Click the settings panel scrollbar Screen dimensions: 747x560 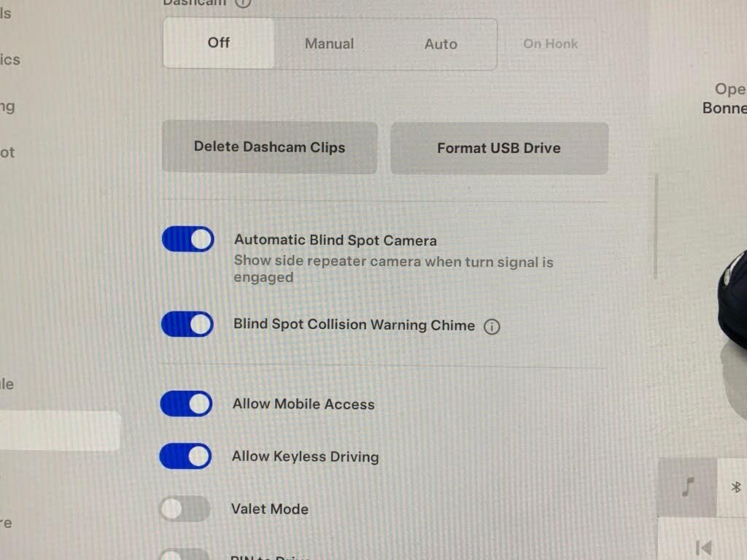tap(656, 226)
